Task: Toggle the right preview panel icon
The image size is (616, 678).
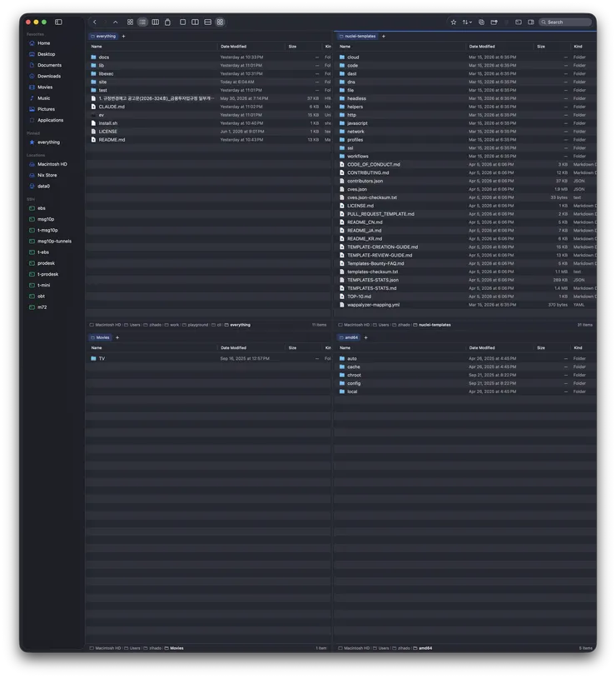Action: point(531,22)
